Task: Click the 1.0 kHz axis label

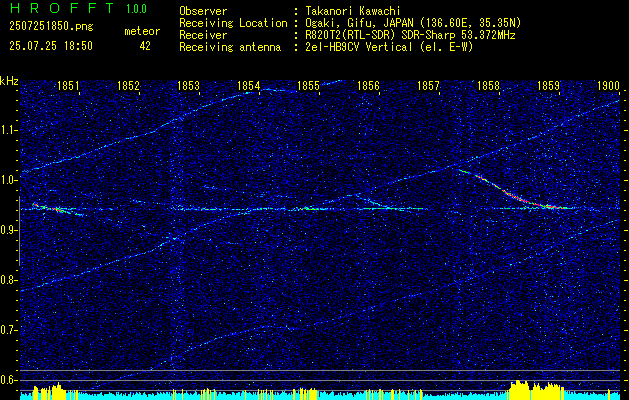Action: pyautogui.click(x=8, y=181)
